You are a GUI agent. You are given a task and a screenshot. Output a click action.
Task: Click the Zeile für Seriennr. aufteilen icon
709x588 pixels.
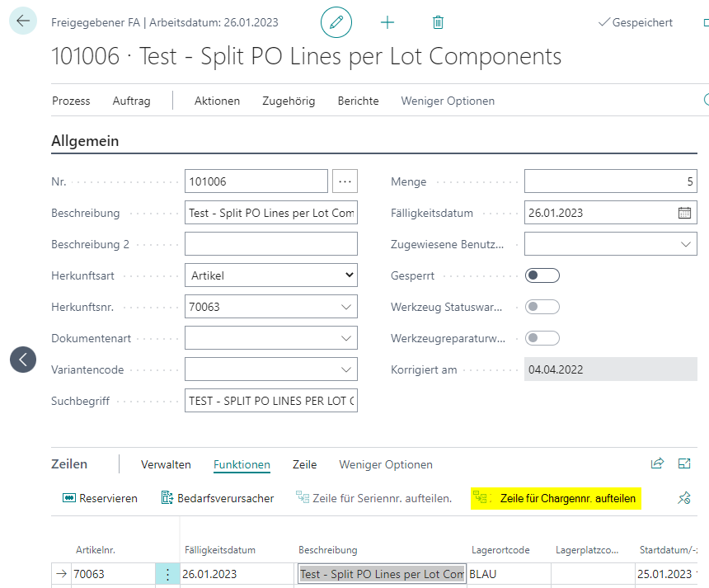(x=302, y=497)
